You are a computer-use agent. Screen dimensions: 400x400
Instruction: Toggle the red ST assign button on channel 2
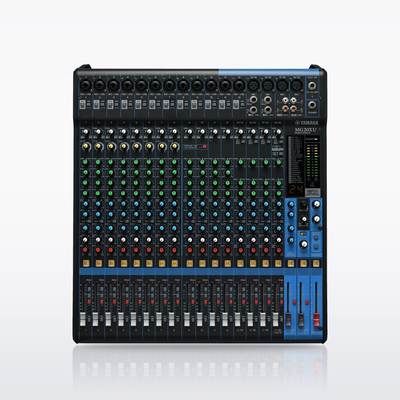[x=102, y=302]
